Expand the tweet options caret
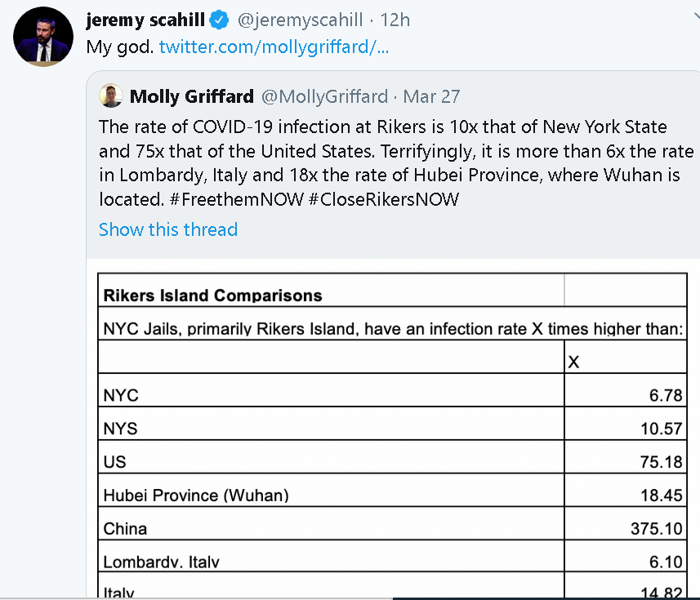Image resolution: width=700 pixels, height=600 pixels. [x=697, y=18]
